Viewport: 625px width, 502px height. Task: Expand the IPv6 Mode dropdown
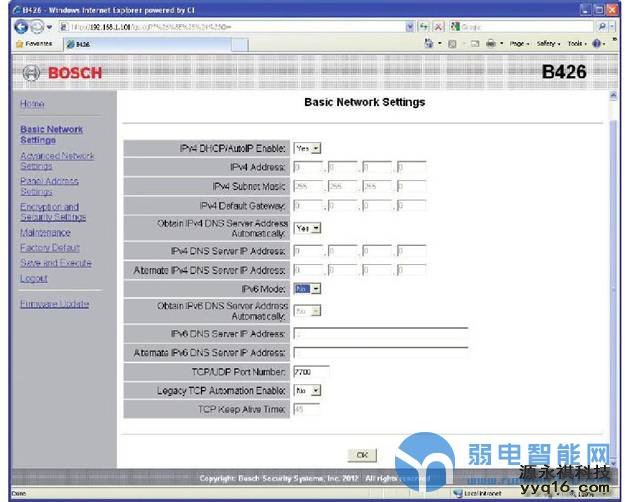307,288
